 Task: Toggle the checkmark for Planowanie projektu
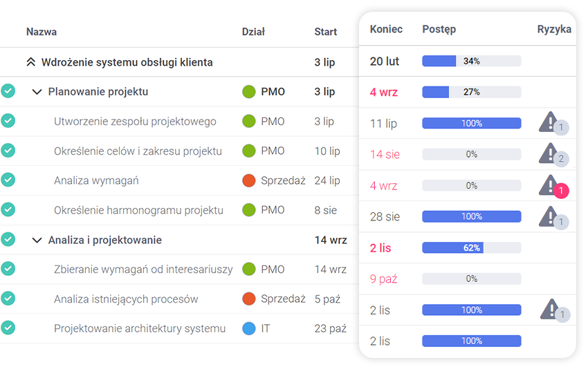(x=8, y=91)
